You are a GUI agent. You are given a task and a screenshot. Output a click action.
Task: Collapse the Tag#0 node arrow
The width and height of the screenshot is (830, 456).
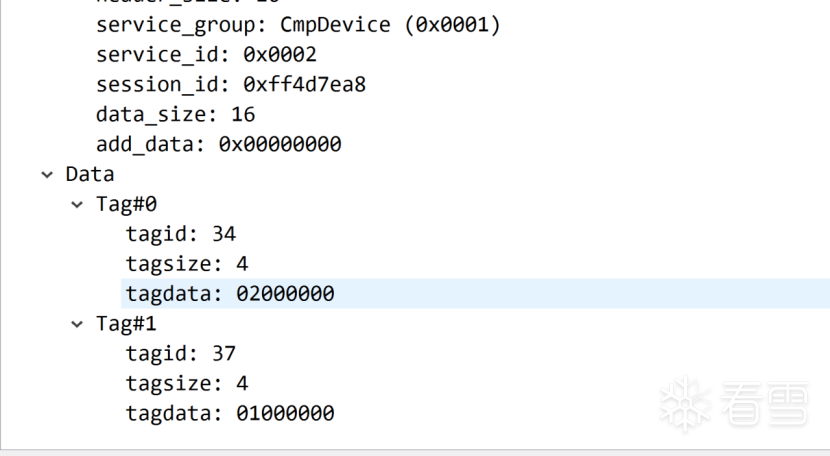point(77,205)
